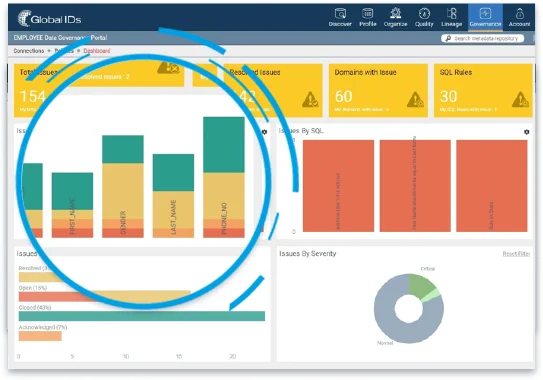This screenshot has width=543, height=380.
Task: Click the middle red Issues By SQL bar
Action: [415, 186]
